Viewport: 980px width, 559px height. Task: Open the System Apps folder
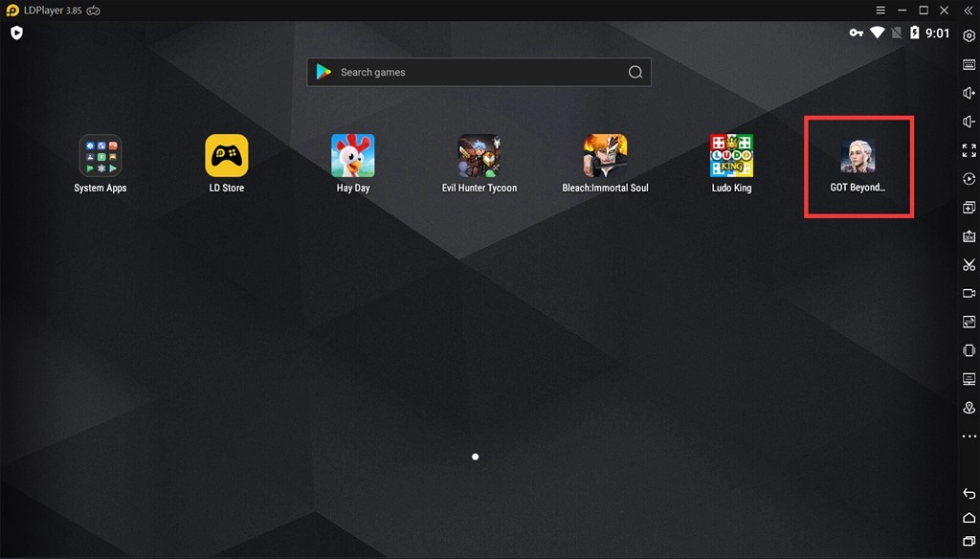(100, 156)
